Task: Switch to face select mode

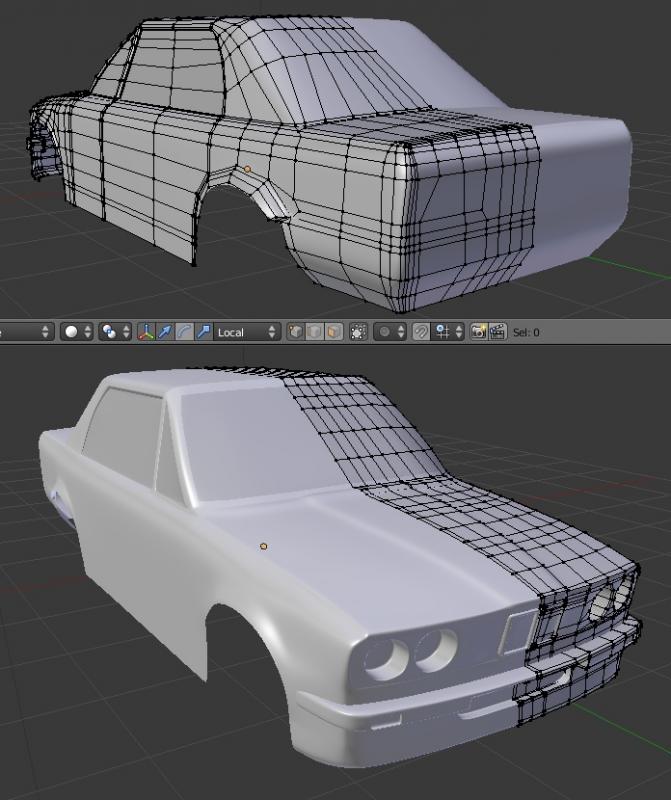Action: (333, 332)
